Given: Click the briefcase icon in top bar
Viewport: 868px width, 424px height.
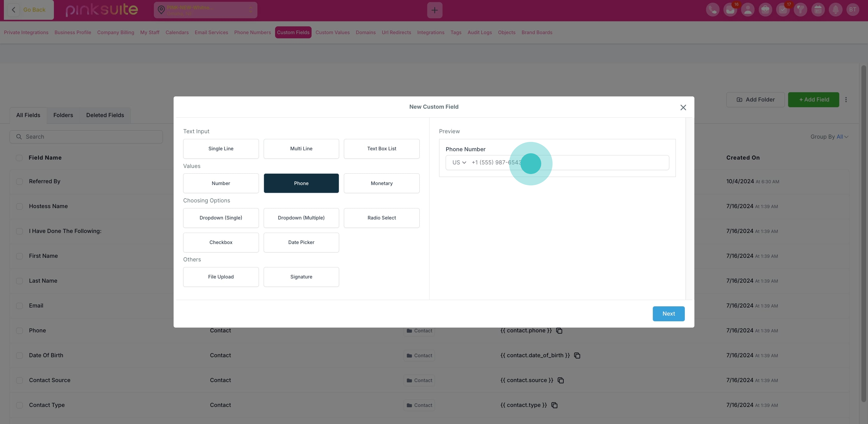Looking at the screenshot, I should (765, 10).
